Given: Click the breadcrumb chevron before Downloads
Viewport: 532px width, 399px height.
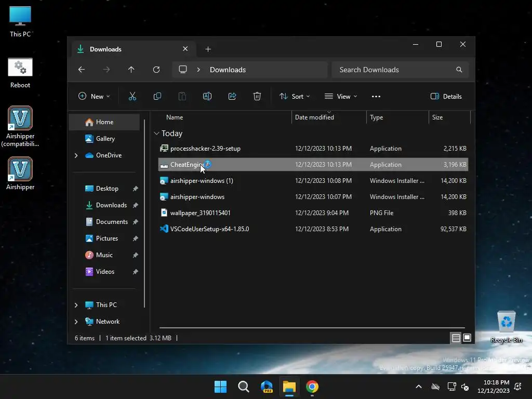Looking at the screenshot, I should point(198,70).
